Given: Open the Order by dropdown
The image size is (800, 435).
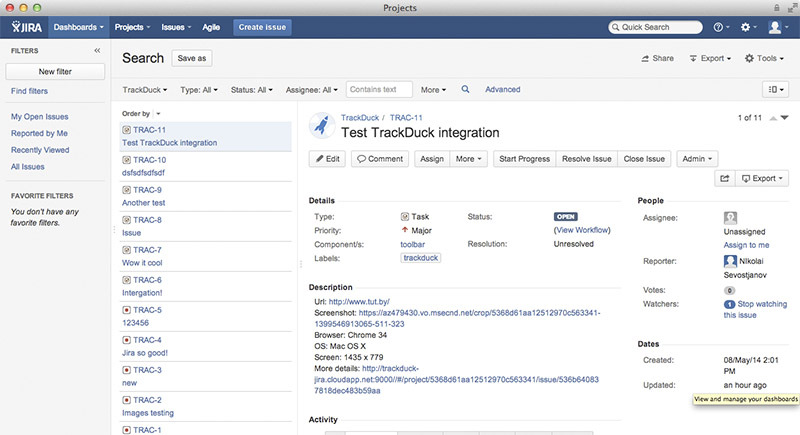Looking at the screenshot, I should (x=141, y=113).
